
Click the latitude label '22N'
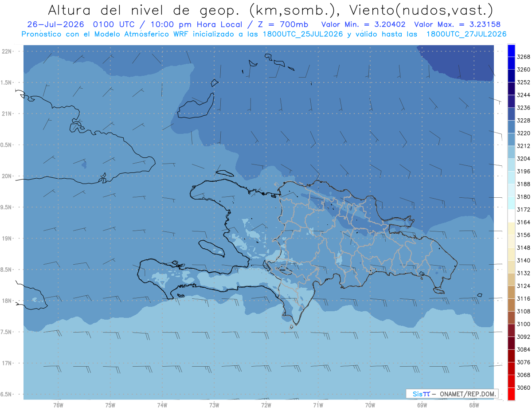click(x=7, y=51)
